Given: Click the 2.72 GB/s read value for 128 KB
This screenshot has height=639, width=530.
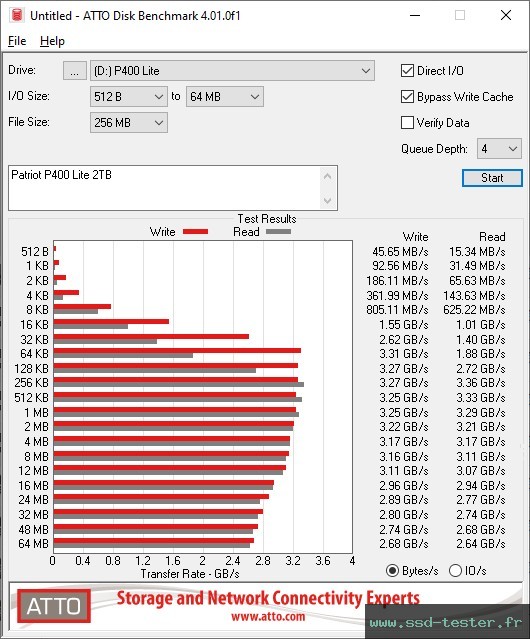Looking at the screenshot, I should (x=481, y=369).
